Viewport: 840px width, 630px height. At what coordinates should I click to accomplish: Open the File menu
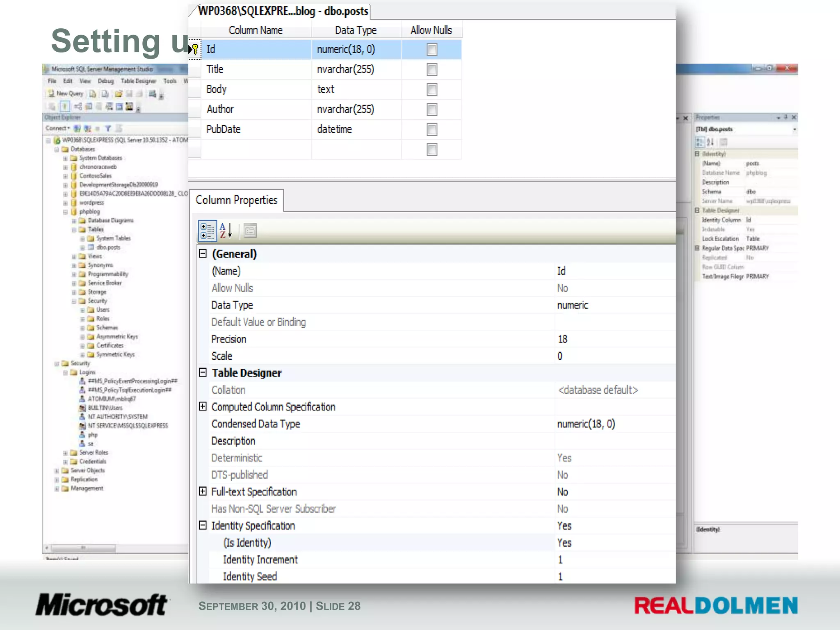pos(52,81)
